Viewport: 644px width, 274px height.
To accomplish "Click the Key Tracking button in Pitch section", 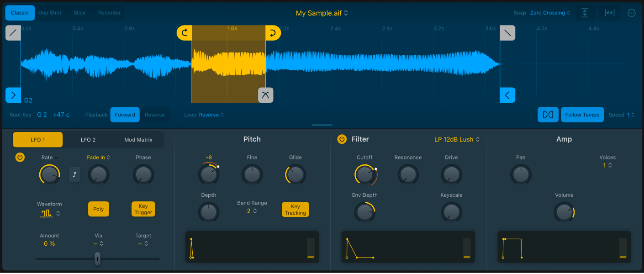I will click(x=295, y=209).
